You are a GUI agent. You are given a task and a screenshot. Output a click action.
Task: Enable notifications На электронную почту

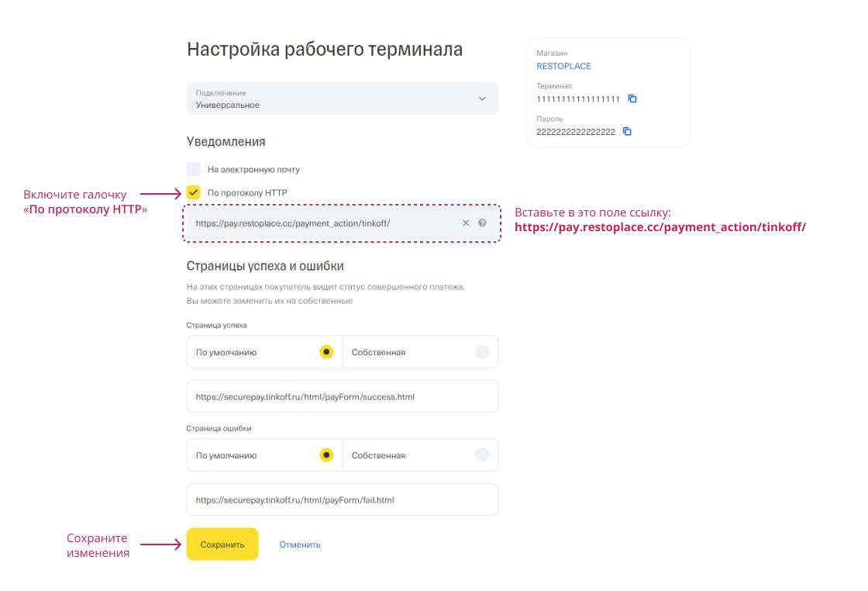[193, 168]
